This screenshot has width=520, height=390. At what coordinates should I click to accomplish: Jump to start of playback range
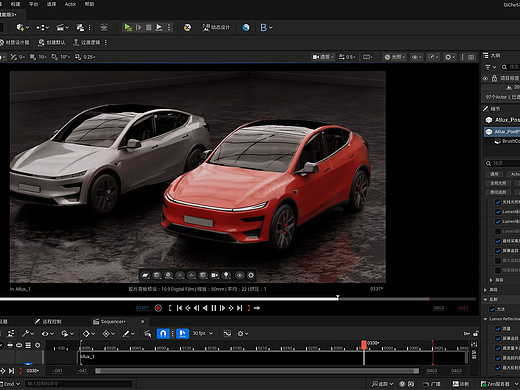(179, 308)
